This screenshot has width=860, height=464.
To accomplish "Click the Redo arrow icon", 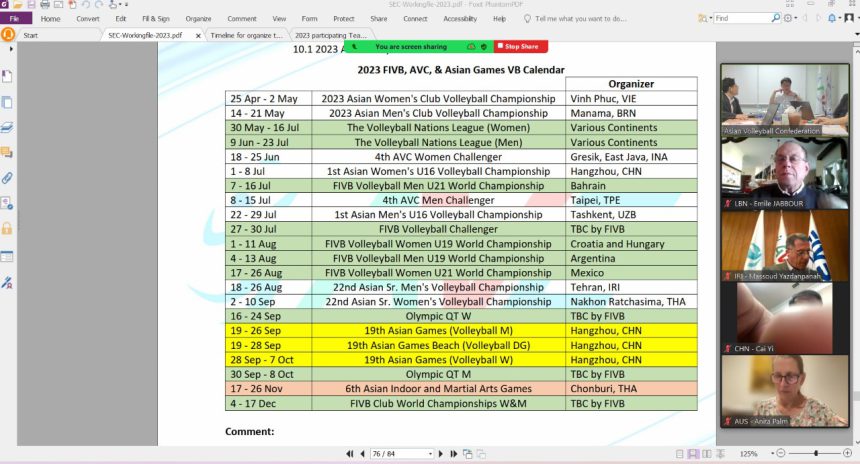I will pyautogui.click(x=99, y=4).
